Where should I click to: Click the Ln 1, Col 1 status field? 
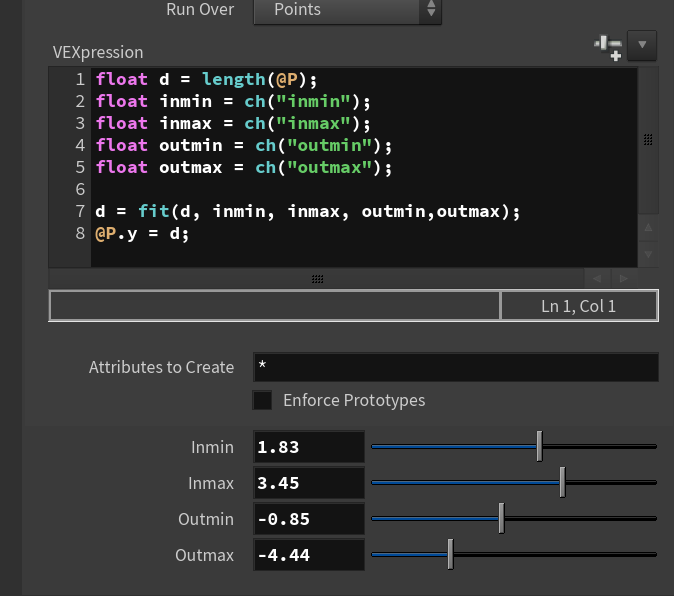coord(579,306)
